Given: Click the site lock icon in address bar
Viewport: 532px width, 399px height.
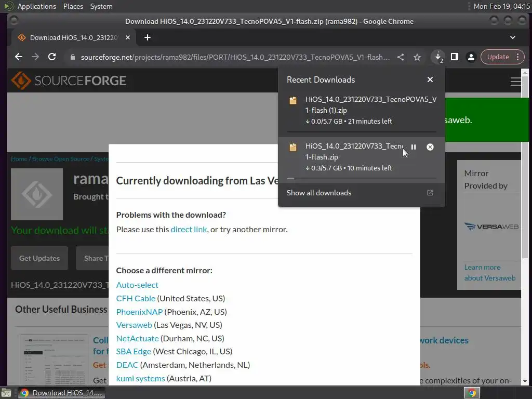Looking at the screenshot, I should [x=72, y=57].
